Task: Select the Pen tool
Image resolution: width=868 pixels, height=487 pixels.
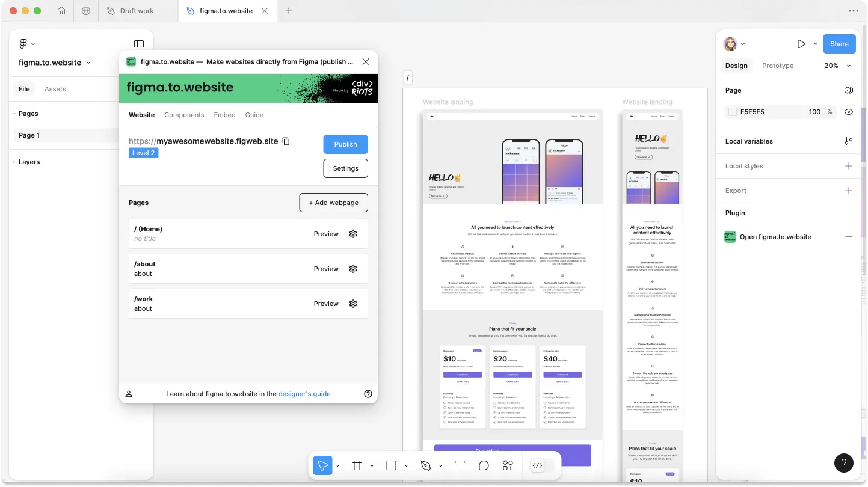Action: coord(426,465)
